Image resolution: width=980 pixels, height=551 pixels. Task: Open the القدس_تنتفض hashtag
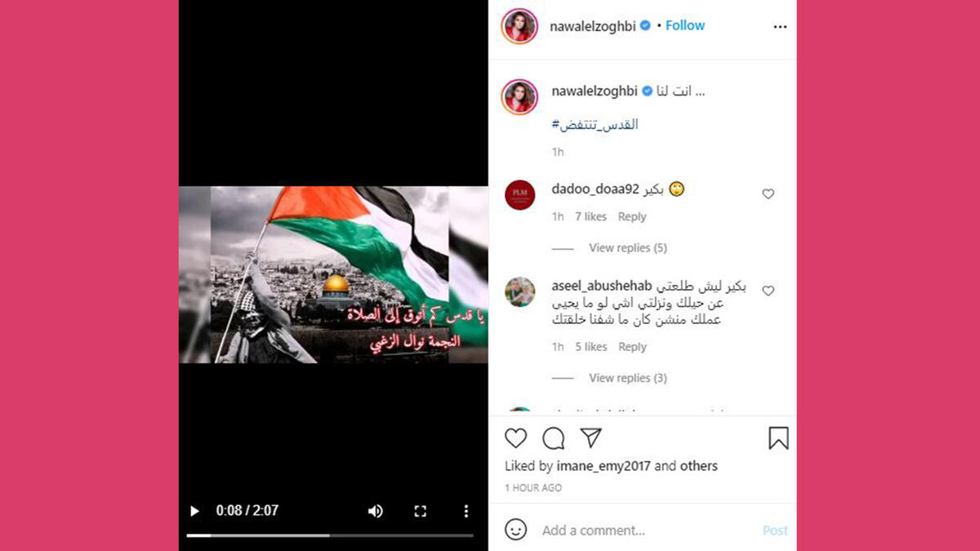(595, 125)
